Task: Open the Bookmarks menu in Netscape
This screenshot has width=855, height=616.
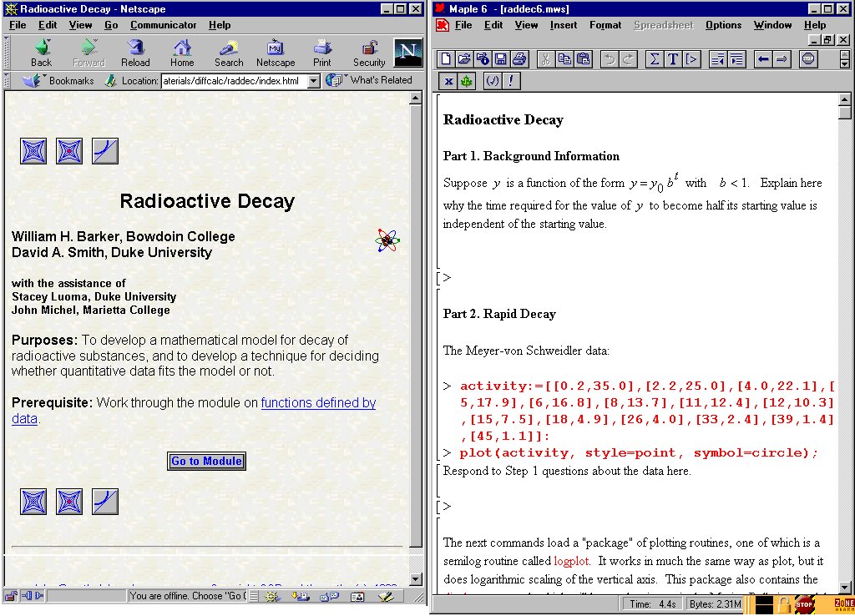Action: [x=58, y=81]
